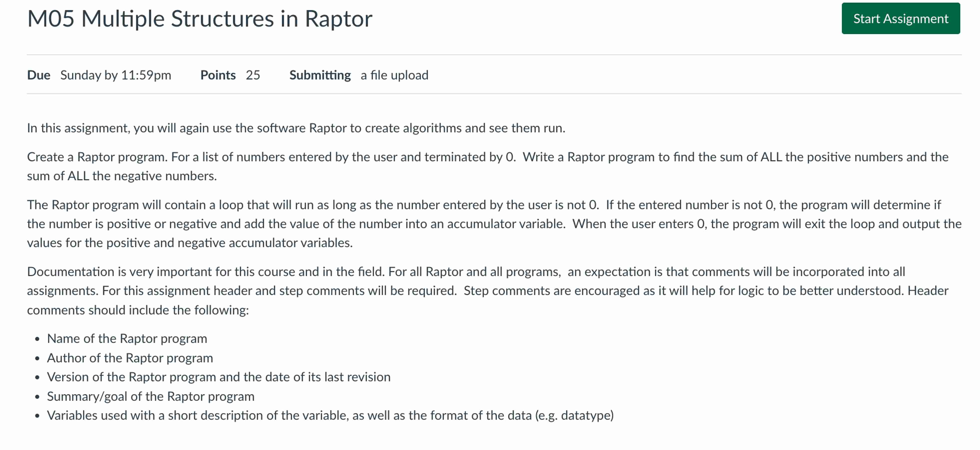Click the bullet Author of the Raptor program
Screen dimensions: 980x450
130,358
